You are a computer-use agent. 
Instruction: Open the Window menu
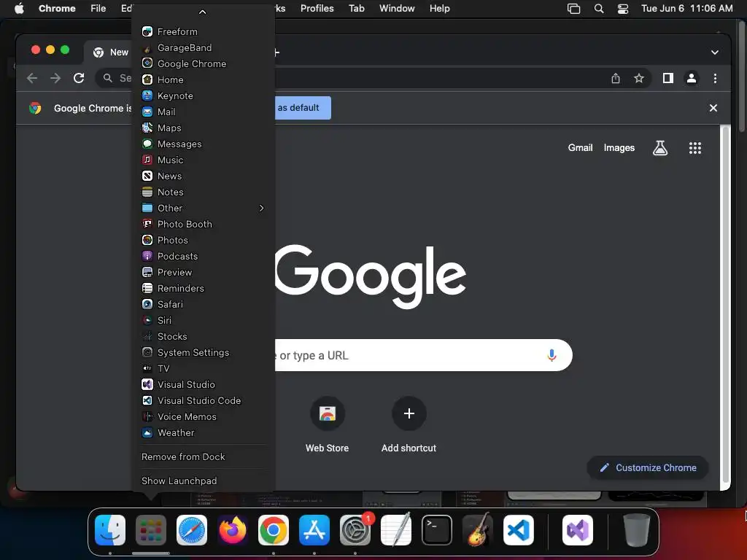click(x=397, y=9)
